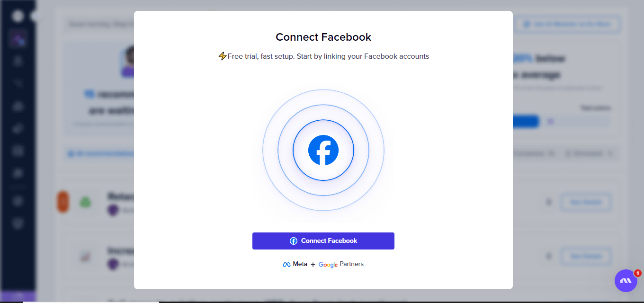The width and height of the screenshot is (644, 303).
Task: Click the lightning bolt icon beside Free trial
Action: point(222,56)
